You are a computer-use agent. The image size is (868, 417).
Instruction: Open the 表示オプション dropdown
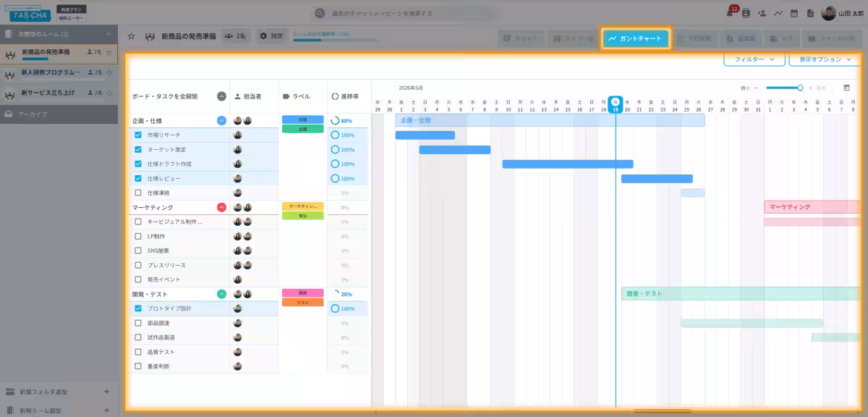(825, 59)
